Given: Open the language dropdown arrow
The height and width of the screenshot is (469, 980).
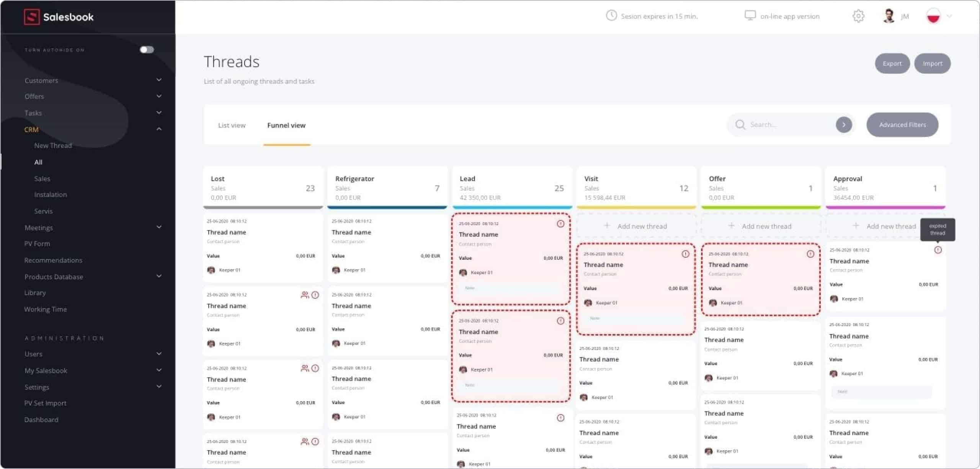Looking at the screenshot, I should pyautogui.click(x=949, y=16).
